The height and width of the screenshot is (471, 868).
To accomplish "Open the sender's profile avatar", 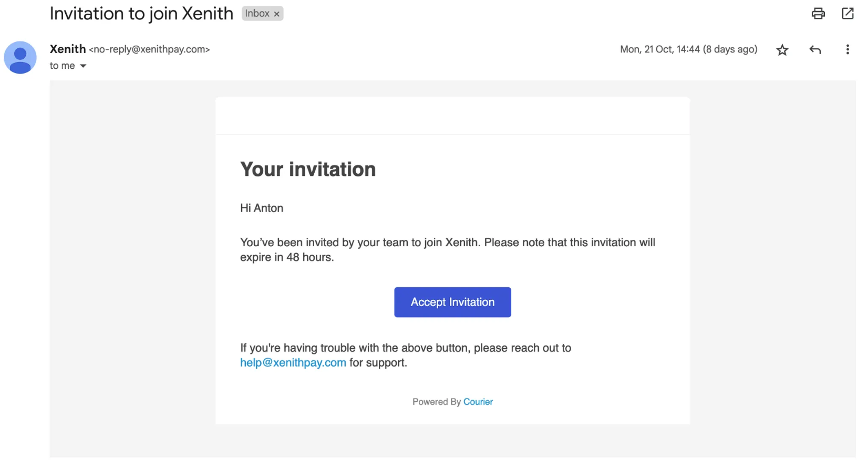I will point(20,57).
